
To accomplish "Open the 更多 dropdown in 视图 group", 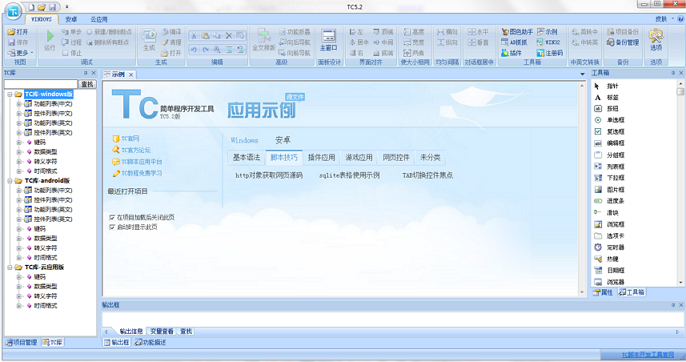I will pos(21,53).
